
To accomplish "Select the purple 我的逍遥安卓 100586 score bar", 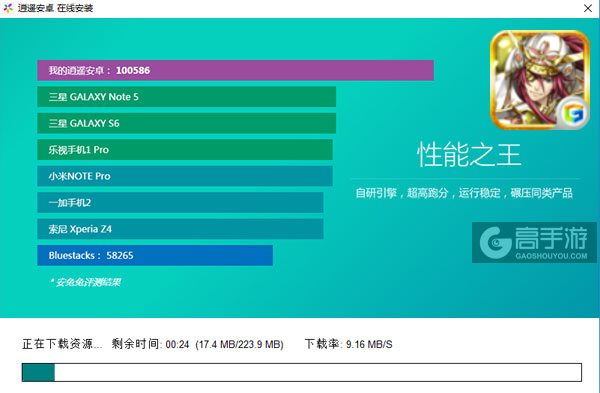I will pos(235,70).
